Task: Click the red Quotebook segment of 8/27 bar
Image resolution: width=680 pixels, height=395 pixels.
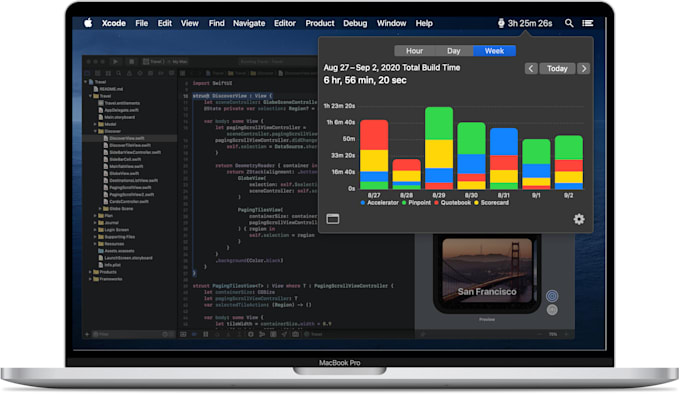Action: pyautogui.click(x=374, y=135)
